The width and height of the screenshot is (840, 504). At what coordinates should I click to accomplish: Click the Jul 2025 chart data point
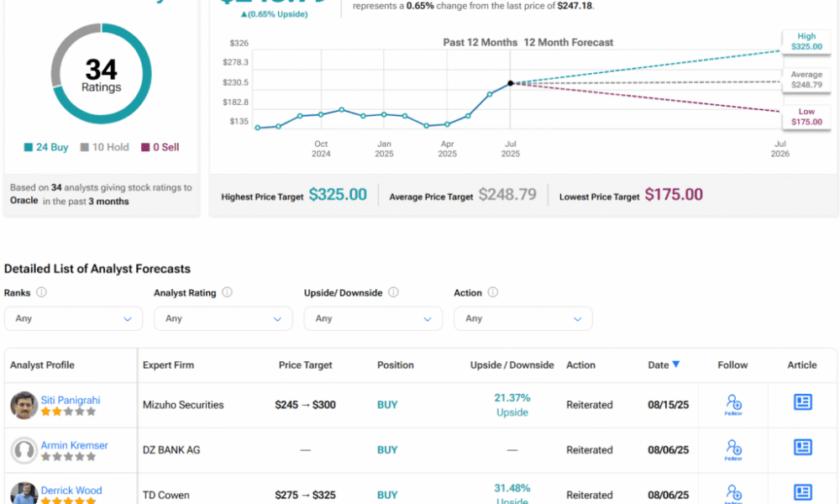pyautogui.click(x=511, y=83)
